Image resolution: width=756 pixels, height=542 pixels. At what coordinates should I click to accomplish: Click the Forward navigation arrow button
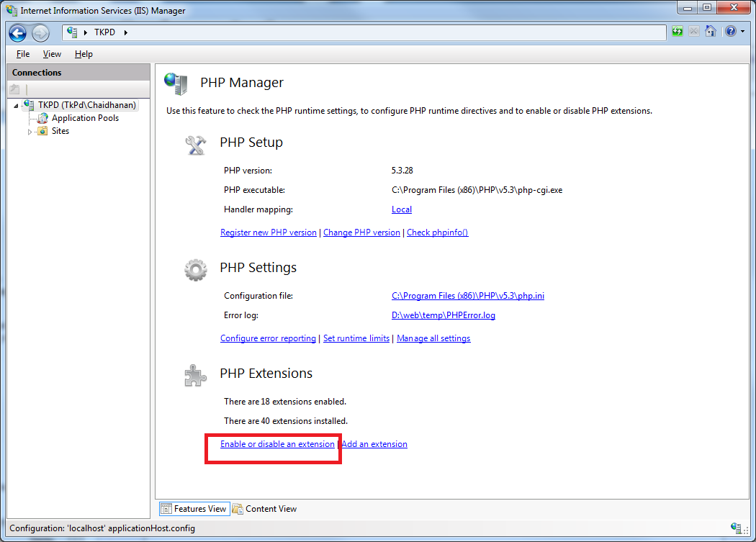click(x=40, y=33)
